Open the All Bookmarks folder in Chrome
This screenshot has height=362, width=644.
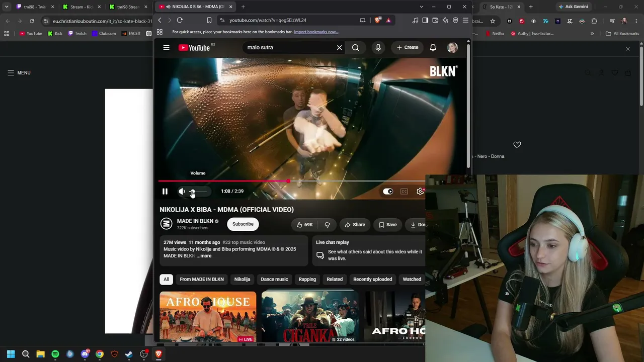point(622,34)
